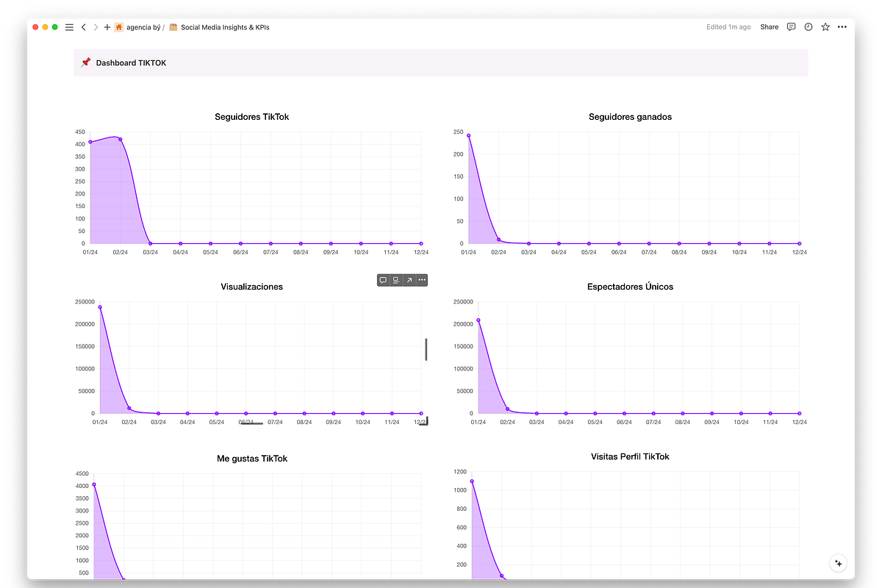The height and width of the screenshot is (588, 882).
Task: Select the 06/24 data point in Seguidores TikTok
Action: tap(240, 243)
